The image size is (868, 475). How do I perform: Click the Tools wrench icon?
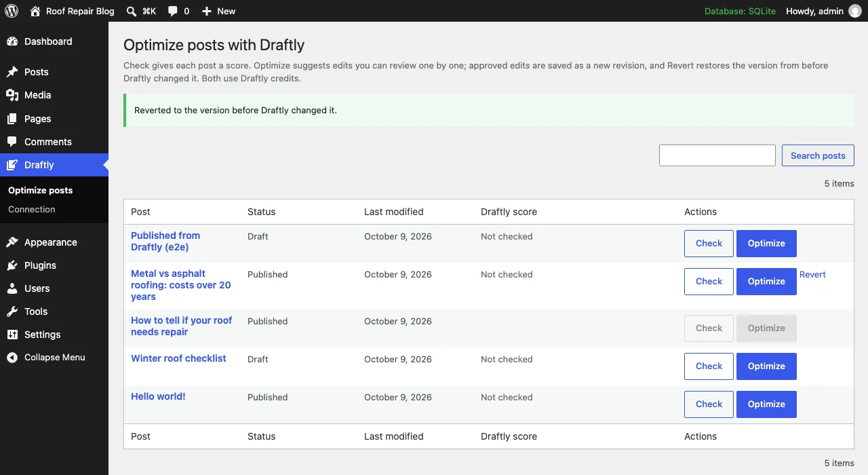[x=12, y=311]
